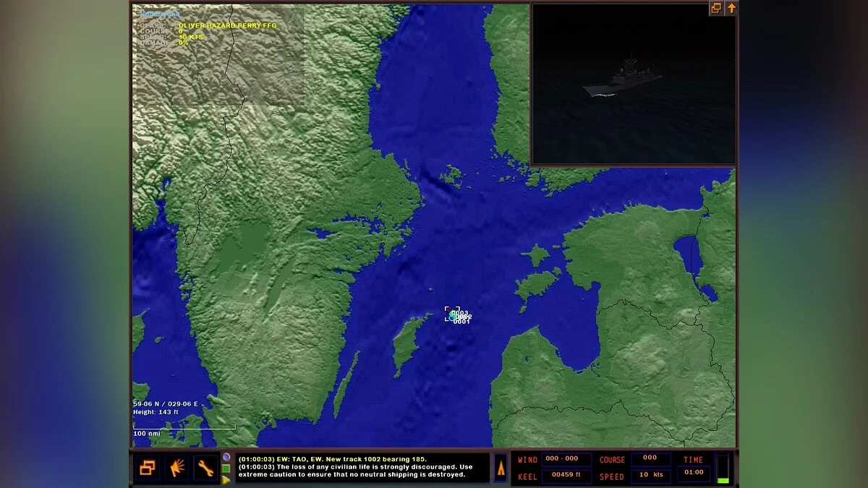Click the Height: 143 ft readout
This screenshot has height=488, width=868.
156,412
